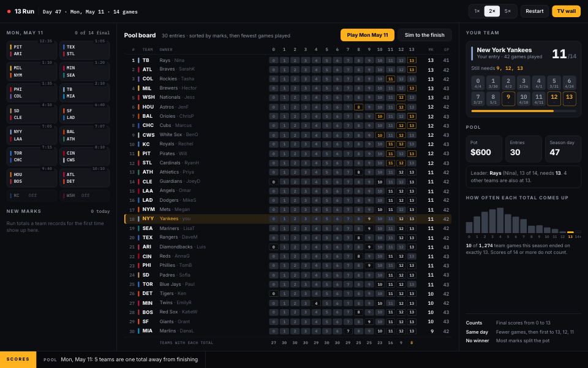Click the red status dot beside 13 Run
Image resolution: width=588 pixels, height=368 pixels.
(x=9, y=12)
